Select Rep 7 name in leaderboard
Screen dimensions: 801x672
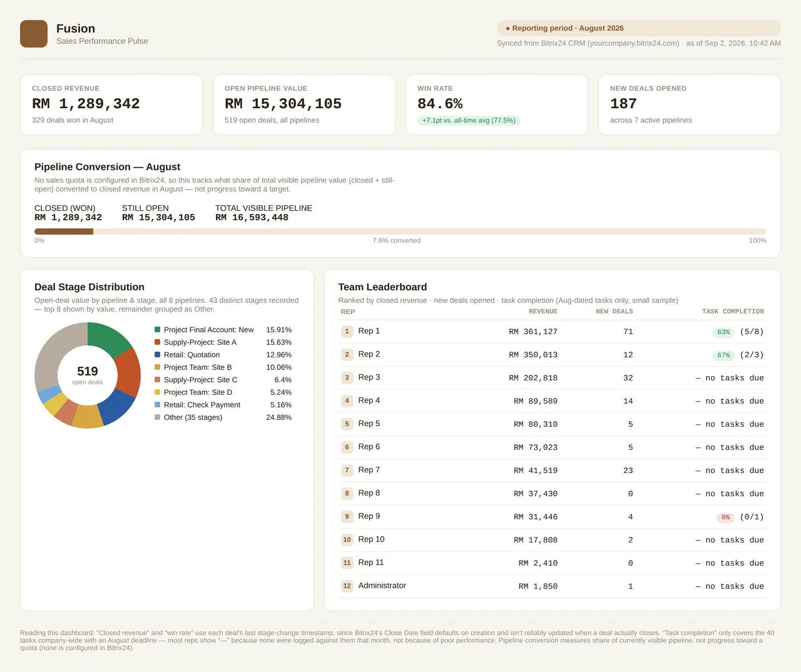[x=369, y=470]
